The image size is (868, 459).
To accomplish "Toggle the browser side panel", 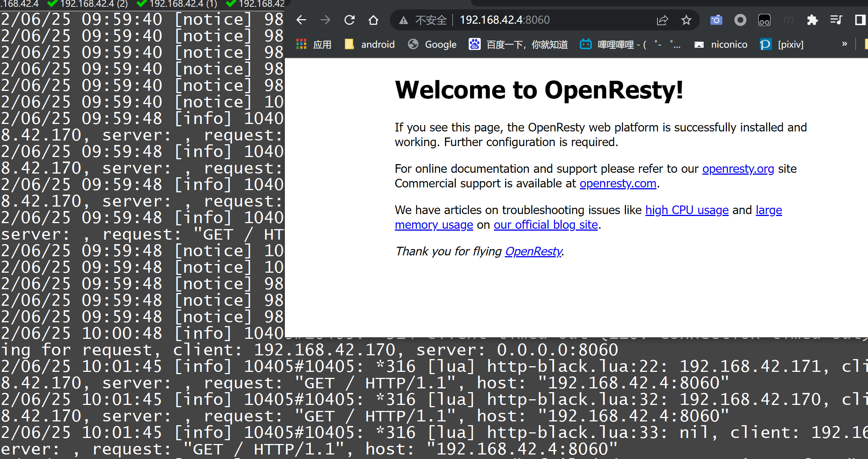I will pos(860,20).
